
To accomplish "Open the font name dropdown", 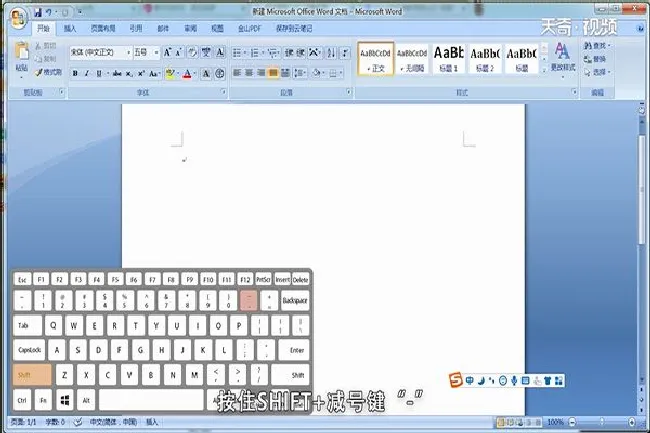I will pyautogui.click(x=129, y=53).
